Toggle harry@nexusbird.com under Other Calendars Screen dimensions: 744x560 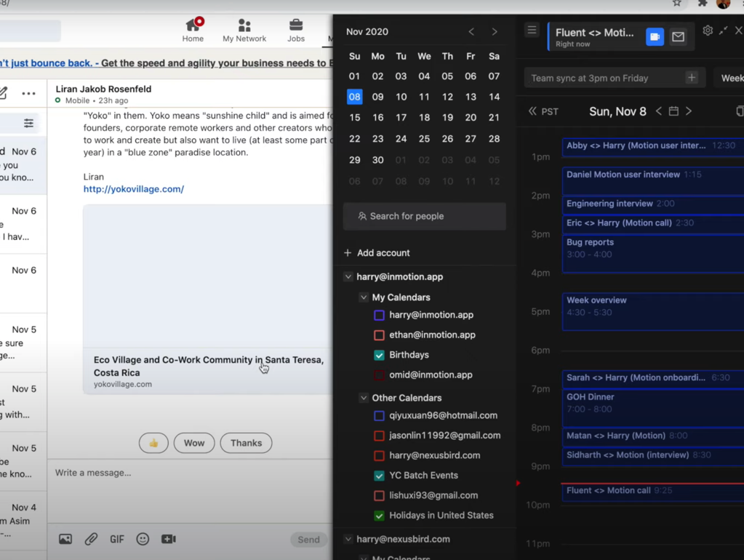[379, 455]
